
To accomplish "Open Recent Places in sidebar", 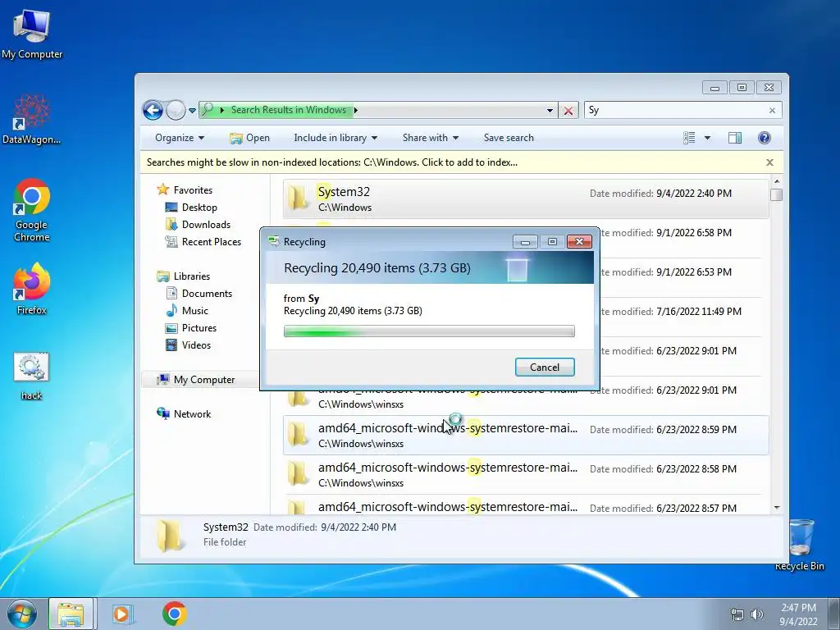I will coord(203,242).
